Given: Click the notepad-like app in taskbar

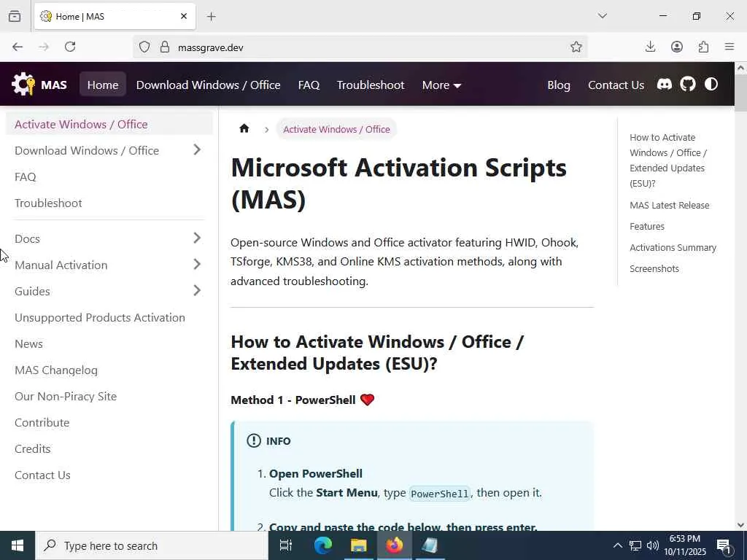Looking at the screenshot, I should (430, 545).
